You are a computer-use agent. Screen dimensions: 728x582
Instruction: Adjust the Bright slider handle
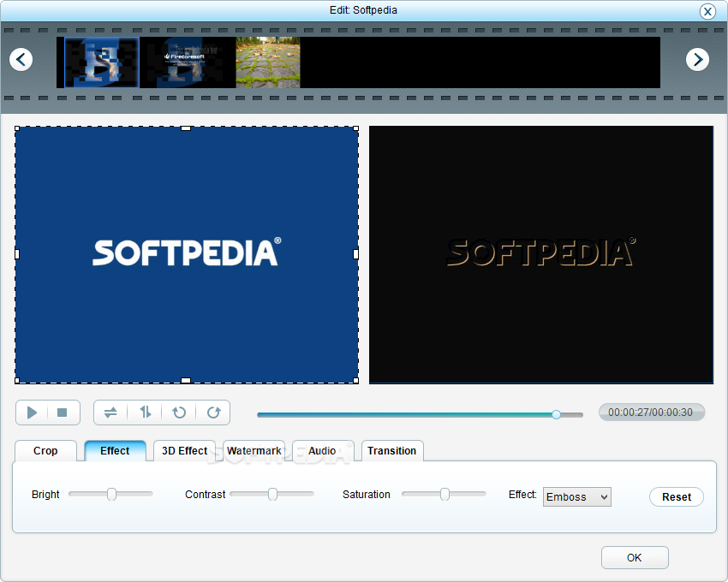[111, 495]
